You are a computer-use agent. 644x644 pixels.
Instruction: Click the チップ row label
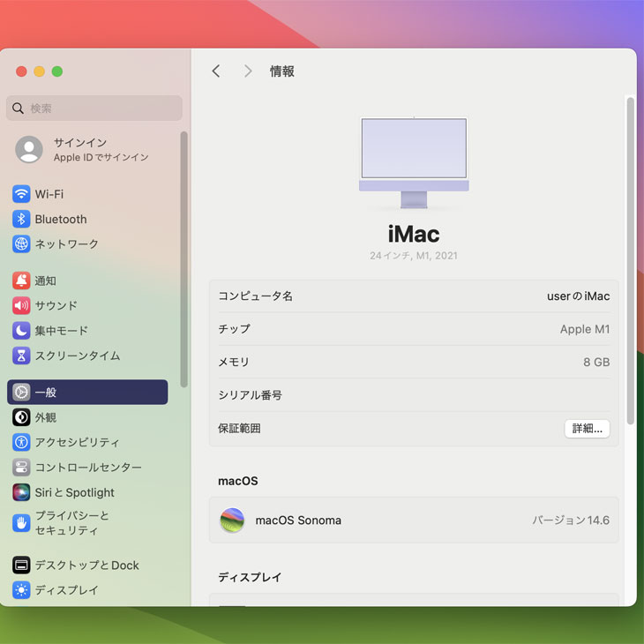(x=234, y=329)
